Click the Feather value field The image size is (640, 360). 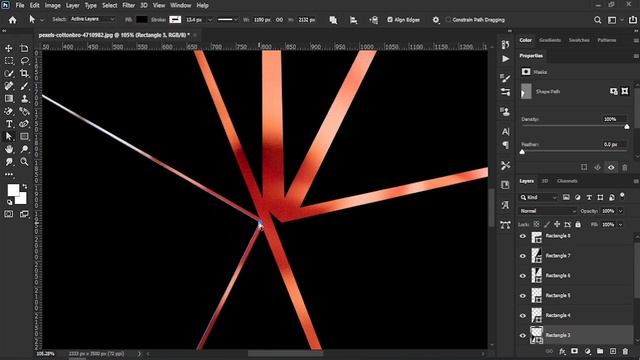pyautogui.click(x=614, y=144)
